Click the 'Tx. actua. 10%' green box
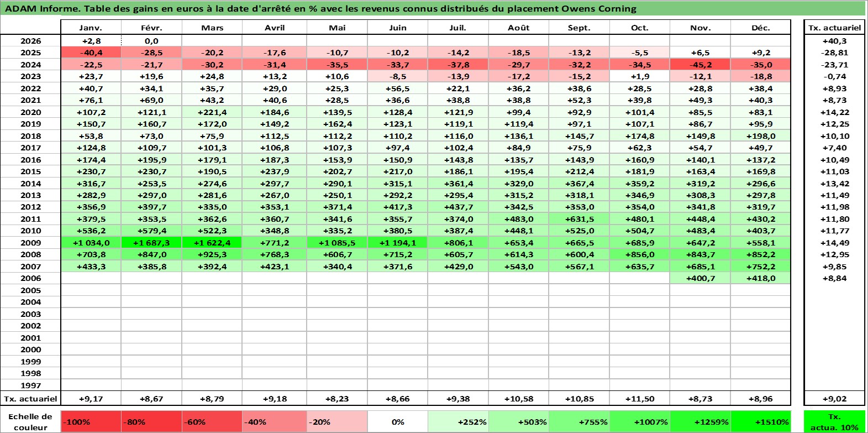868x433 pixels. tap(834, 421)
